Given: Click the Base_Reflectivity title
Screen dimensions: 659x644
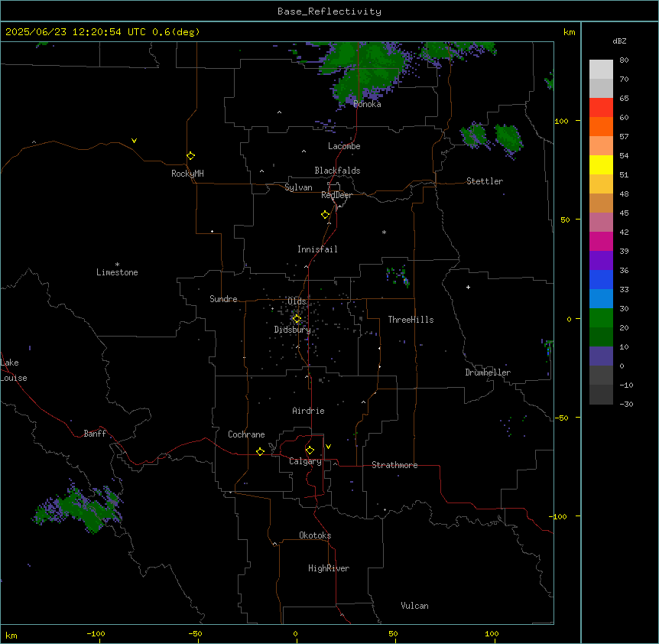Looking at the screenshot, I should click(329, 11).
